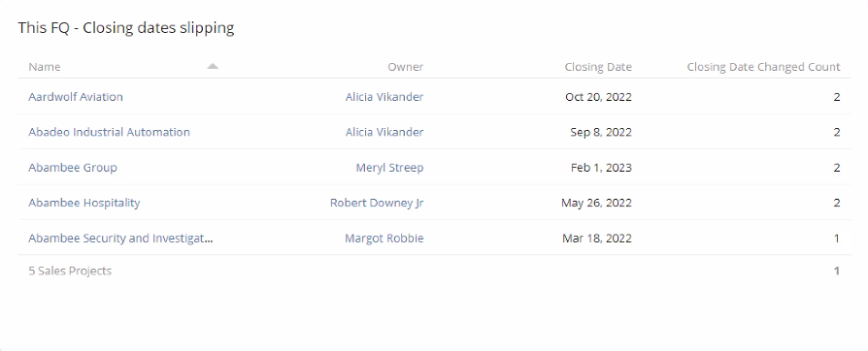Click the '5 Sales Projects' summary row

434,271
